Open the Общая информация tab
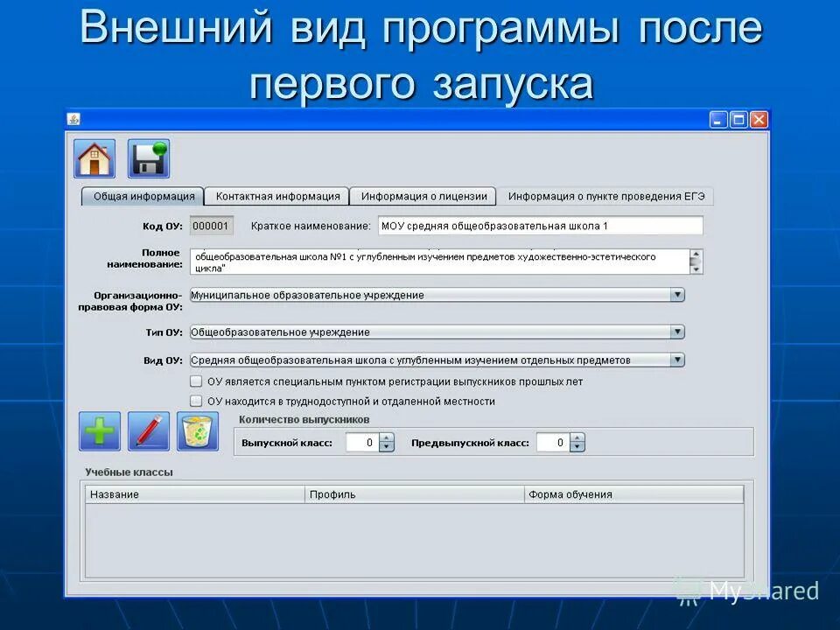840x630 pixels. (x=143, y=197)
